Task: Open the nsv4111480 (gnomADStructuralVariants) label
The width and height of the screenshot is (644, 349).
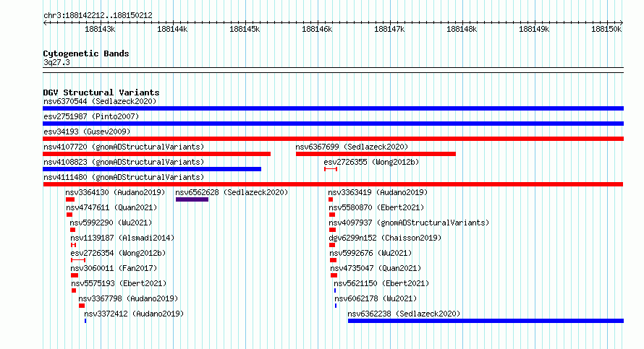Action: (x=124, y=177)
